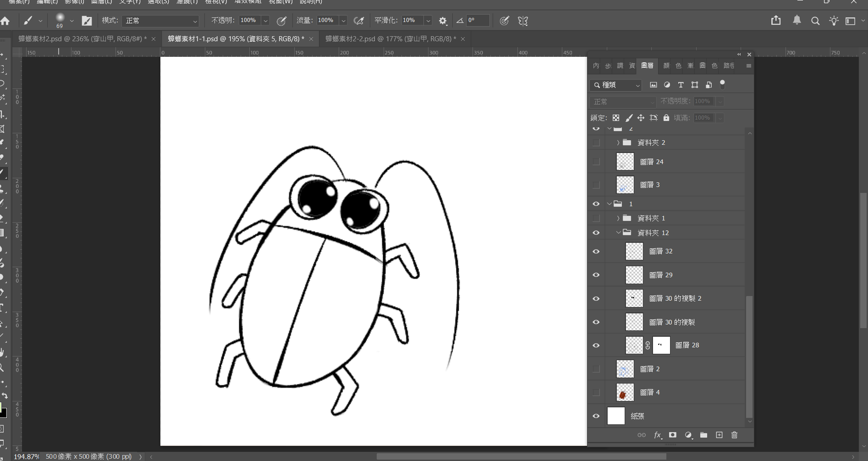
Task: Hide 圖層 32 using its eye icon
Action: 596,252
